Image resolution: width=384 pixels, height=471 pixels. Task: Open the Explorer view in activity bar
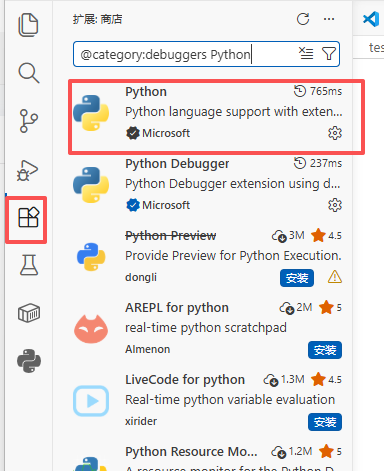pos(28,25)
